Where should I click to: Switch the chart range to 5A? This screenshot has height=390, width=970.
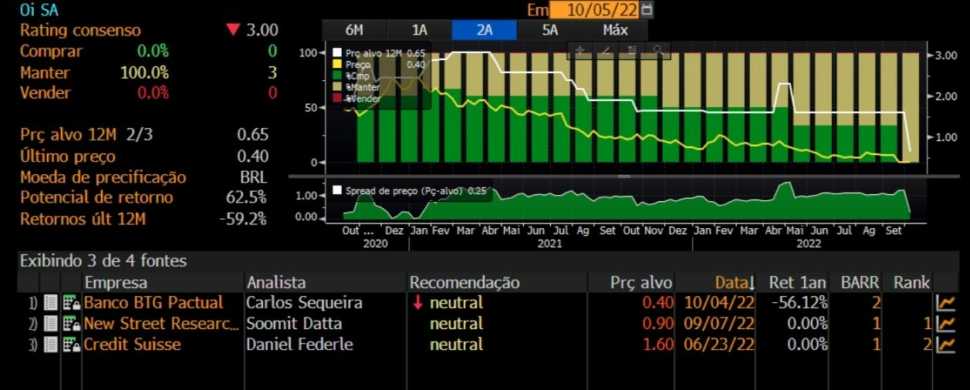click(x=549, y=30)
